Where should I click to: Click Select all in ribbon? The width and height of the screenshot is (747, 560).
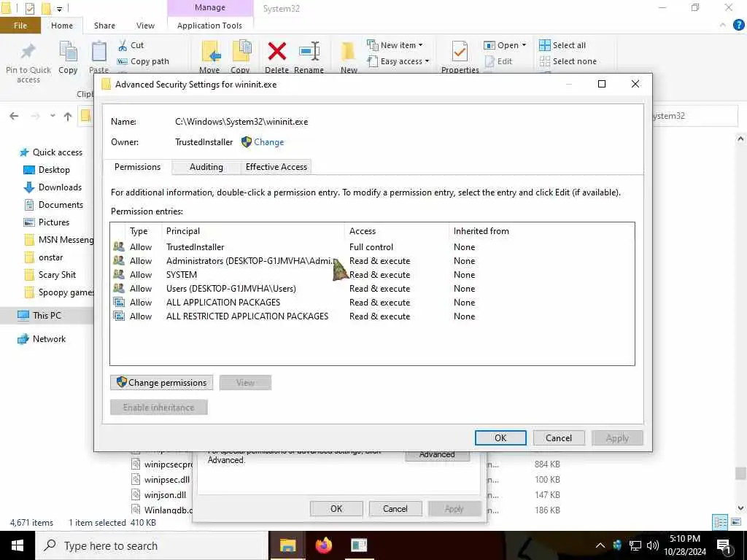[x=562, y=45]
